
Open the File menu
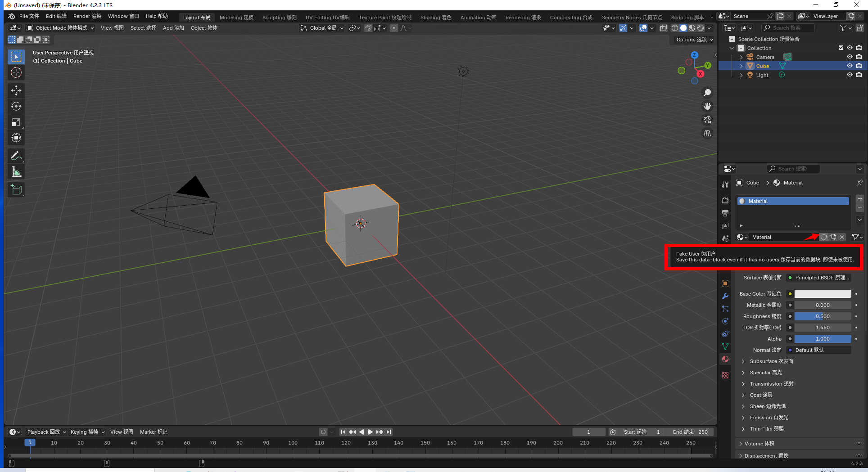coord(29,16)
